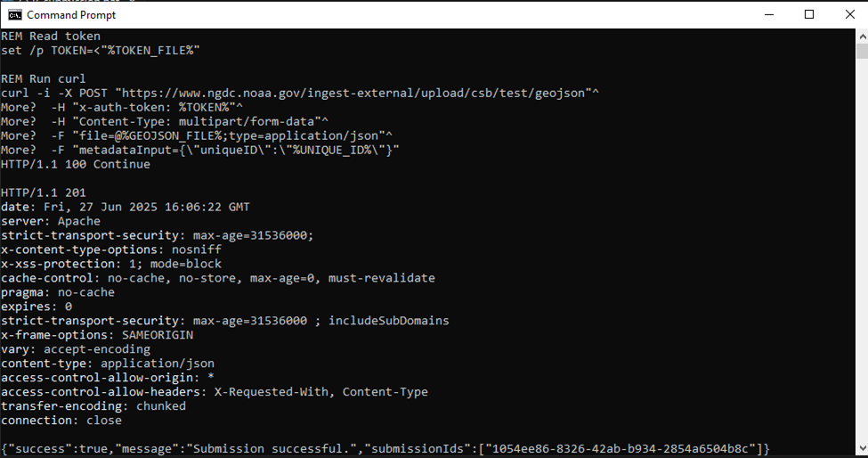Click the vertical scrollbar thumb

click(861, 52)
